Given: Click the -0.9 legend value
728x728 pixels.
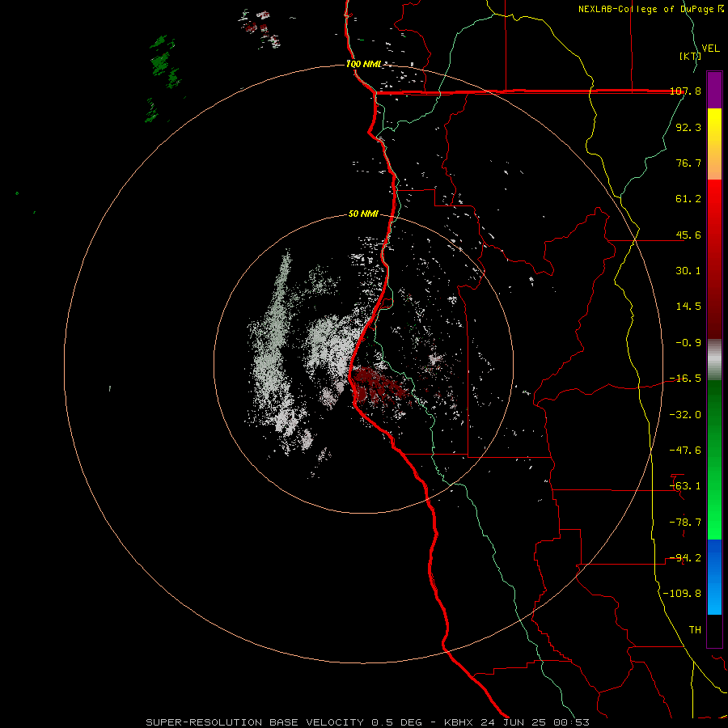Looking at the screenshot, I should tap(688, 343).
